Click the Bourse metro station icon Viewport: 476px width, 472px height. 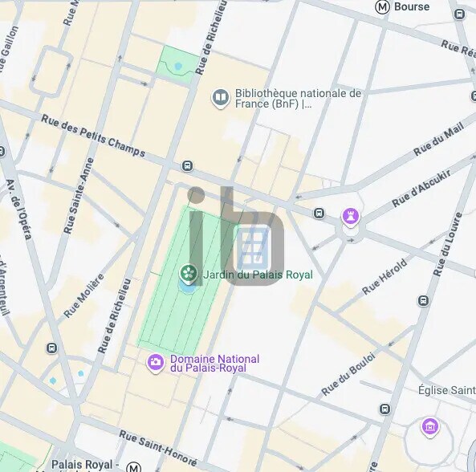pyautogui.click(x=382, y=7)
